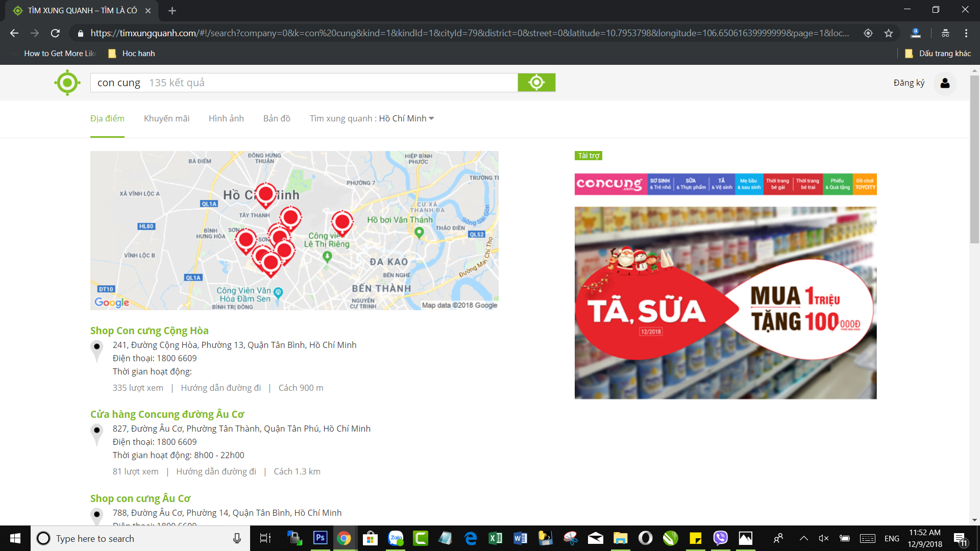Reload the page

(x=55, y=33)
